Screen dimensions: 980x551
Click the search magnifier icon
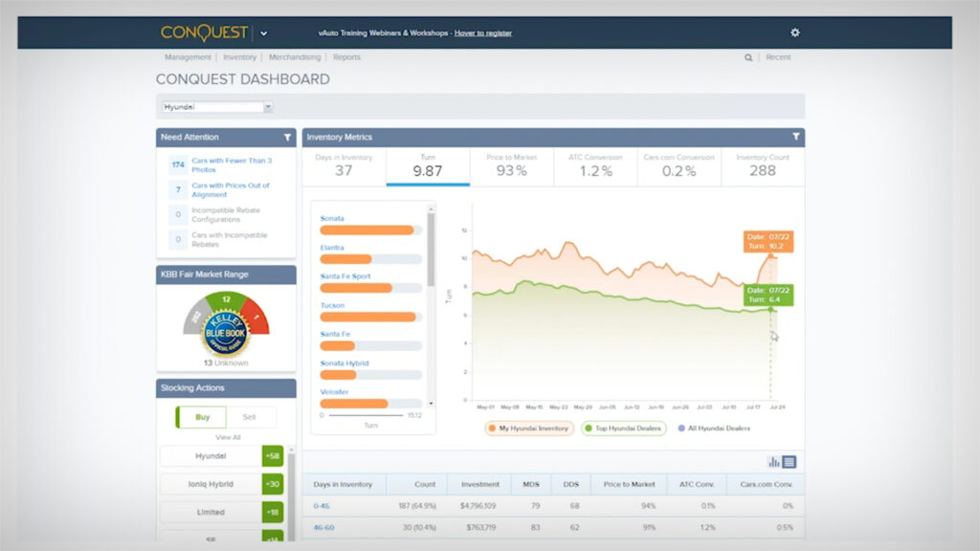click(x=748, y=57)
